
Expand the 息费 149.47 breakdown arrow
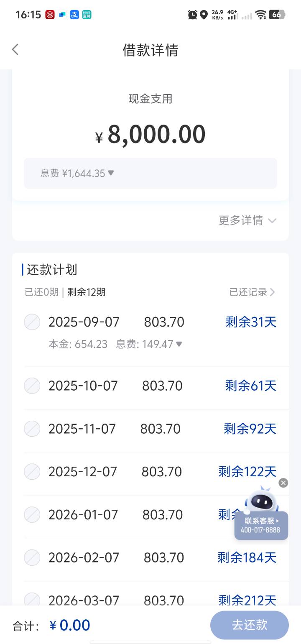click(x=179, y=344)
